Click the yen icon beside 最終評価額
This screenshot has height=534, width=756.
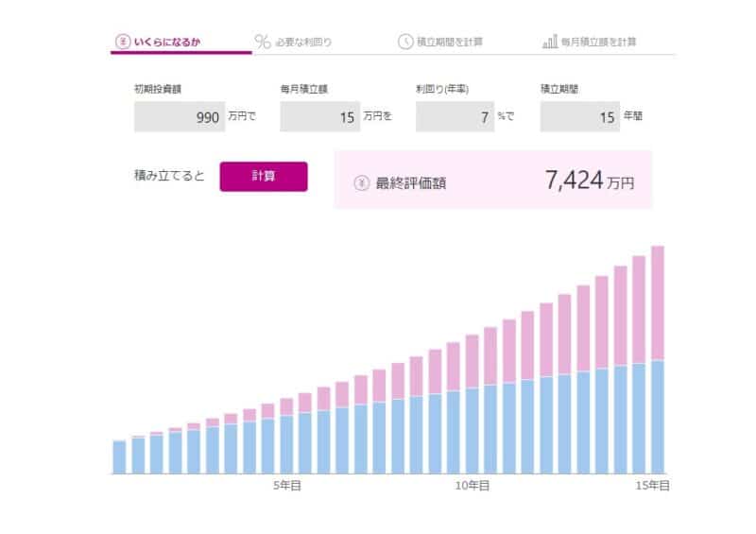coord(362,182)
